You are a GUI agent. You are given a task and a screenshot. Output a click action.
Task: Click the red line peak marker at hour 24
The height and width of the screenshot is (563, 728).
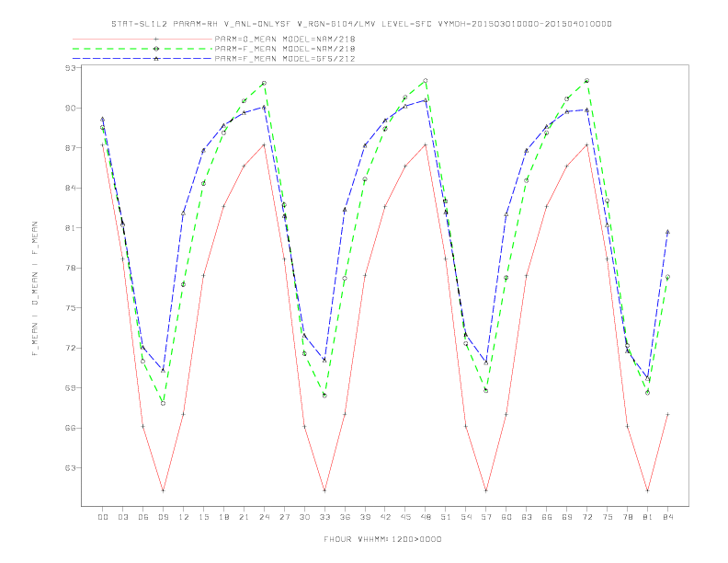coord(264,145)
